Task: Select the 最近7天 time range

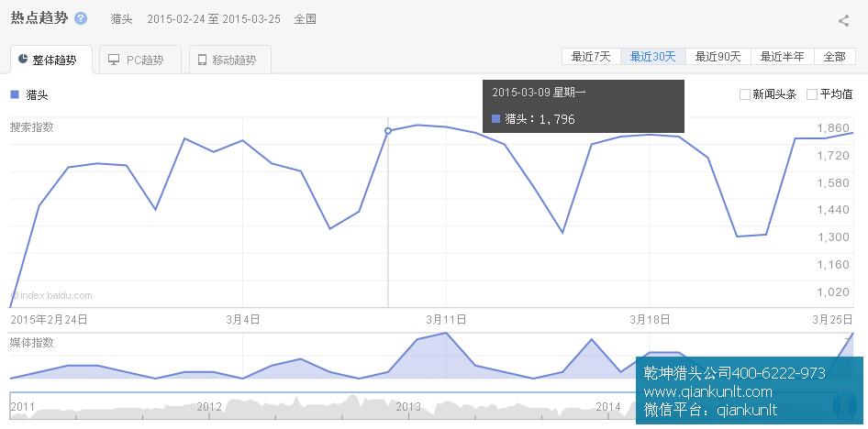Action: (x=591, y=56)
